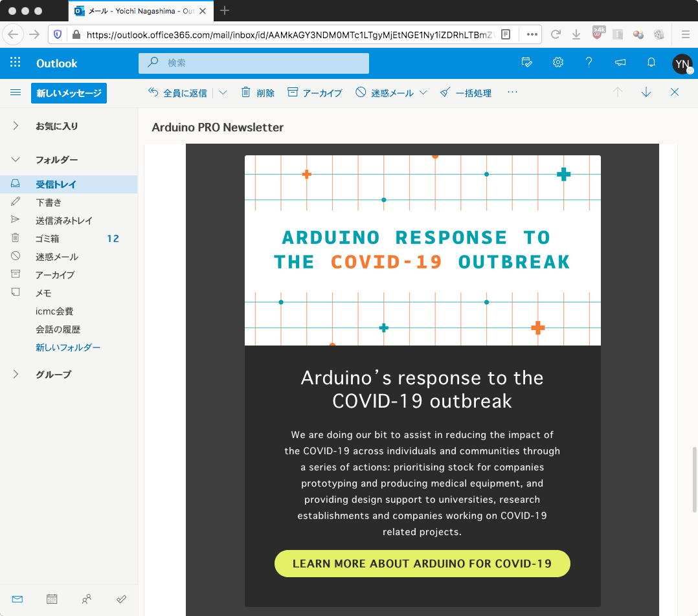Open the browser downloads arrow

coord(576,34)
